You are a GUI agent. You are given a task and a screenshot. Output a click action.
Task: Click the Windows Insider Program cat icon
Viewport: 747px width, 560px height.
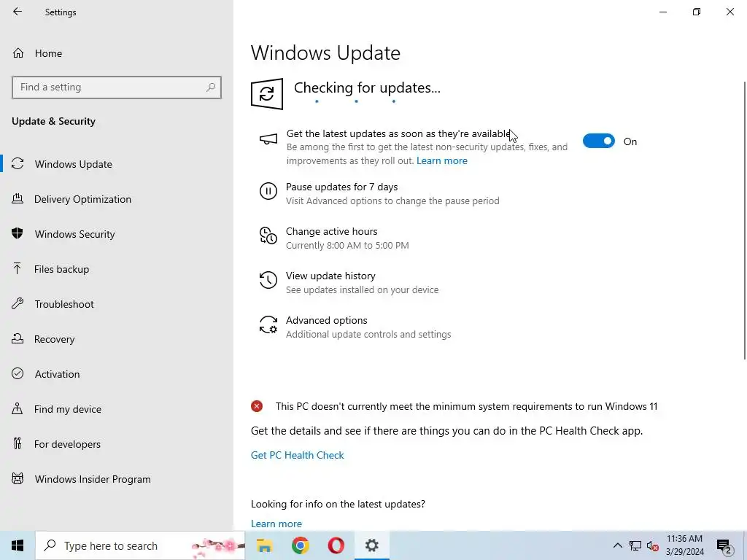click(x=18, y=478)
